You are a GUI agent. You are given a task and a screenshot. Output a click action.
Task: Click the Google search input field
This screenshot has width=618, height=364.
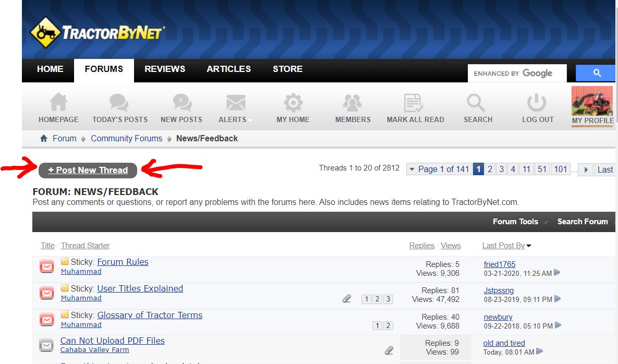coord(516,74)
